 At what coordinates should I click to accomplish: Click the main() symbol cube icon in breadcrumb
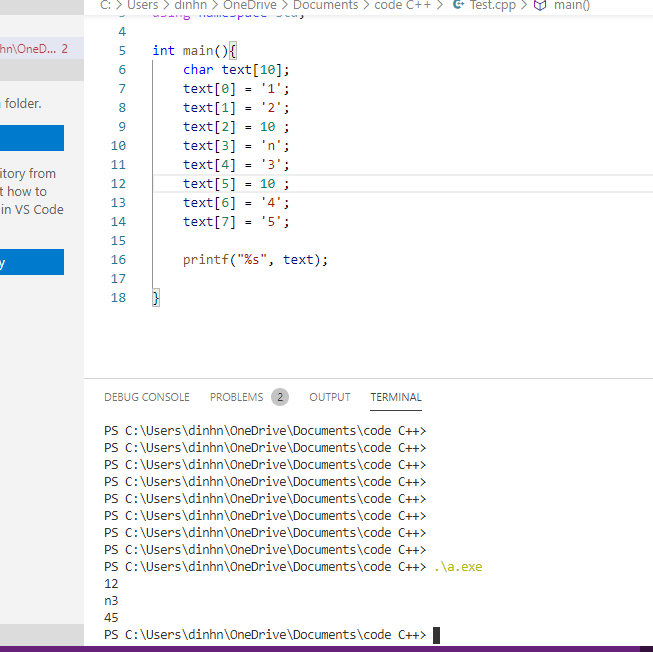540,5
